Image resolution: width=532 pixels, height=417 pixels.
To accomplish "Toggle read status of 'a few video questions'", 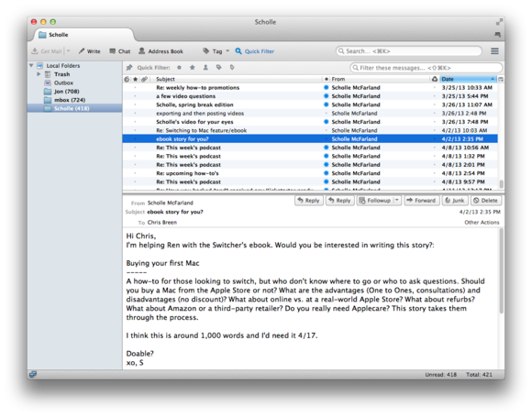I will click(x=326, y=96).
